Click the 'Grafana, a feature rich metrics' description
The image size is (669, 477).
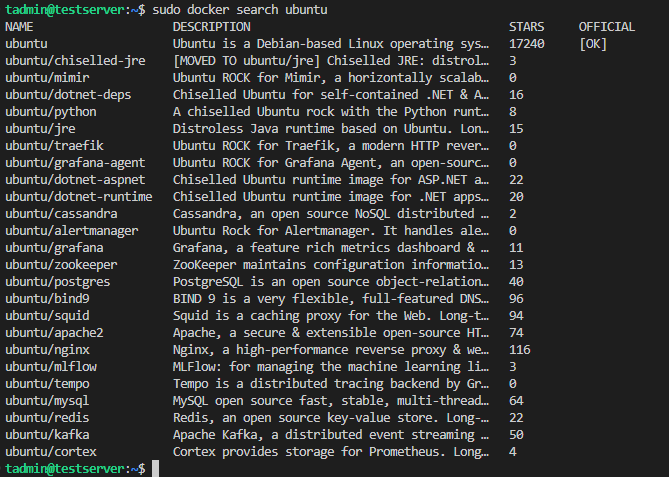click(331, 248)
